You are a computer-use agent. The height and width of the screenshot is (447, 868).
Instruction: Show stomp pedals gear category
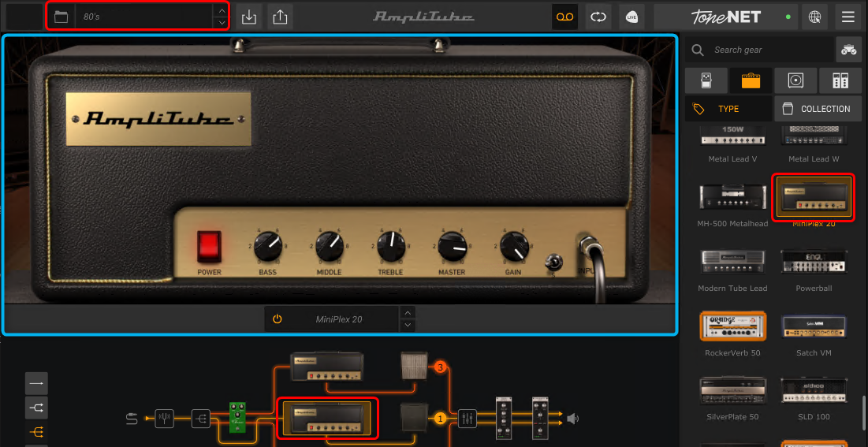tap(705, 80)
